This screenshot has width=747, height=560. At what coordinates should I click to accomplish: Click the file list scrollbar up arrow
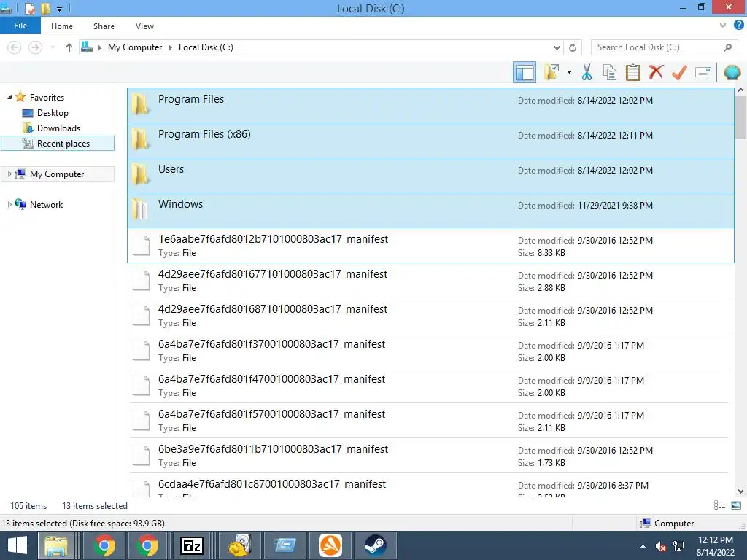741,90
